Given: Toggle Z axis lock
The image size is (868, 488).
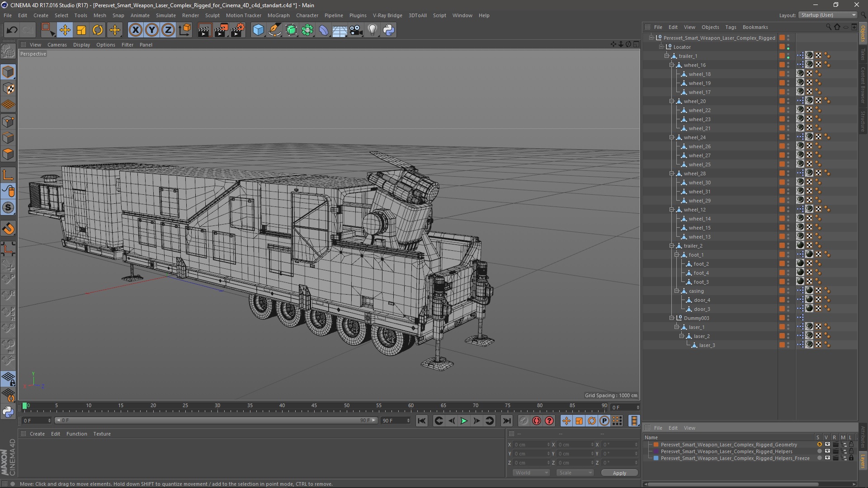Looking at the screenshot, I should [168, 30].
